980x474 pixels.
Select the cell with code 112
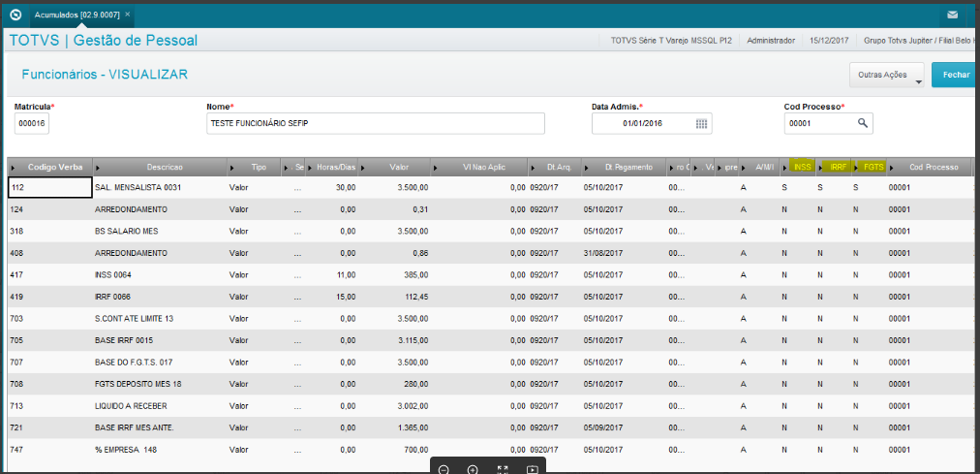50,187
